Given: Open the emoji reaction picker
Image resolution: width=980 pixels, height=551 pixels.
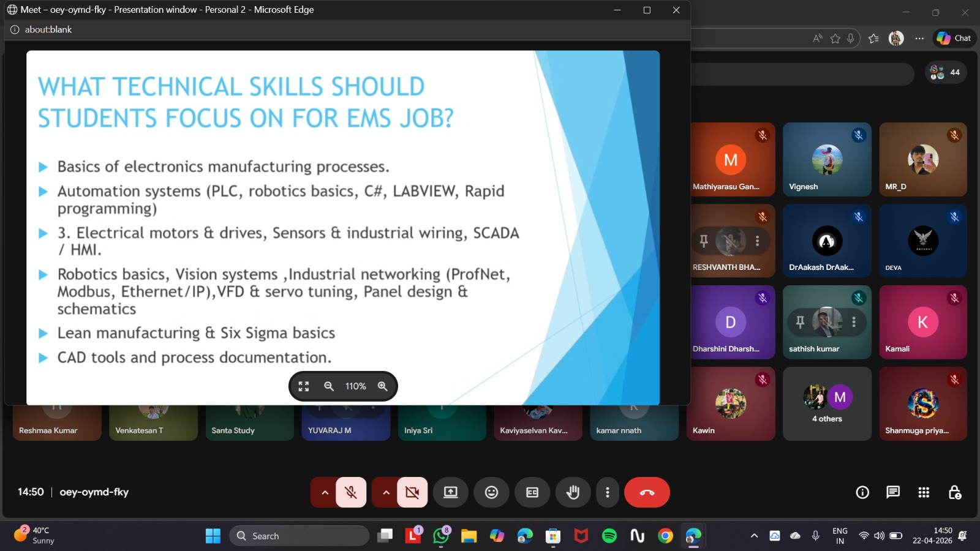Looking at the screenshot, I should point(491,492).
